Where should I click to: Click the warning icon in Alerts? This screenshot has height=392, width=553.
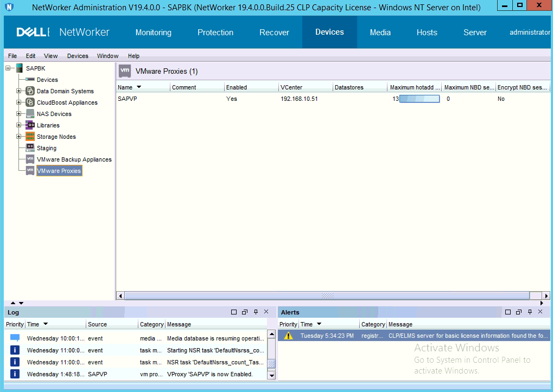pyautogui.click(x=289, y=336)
